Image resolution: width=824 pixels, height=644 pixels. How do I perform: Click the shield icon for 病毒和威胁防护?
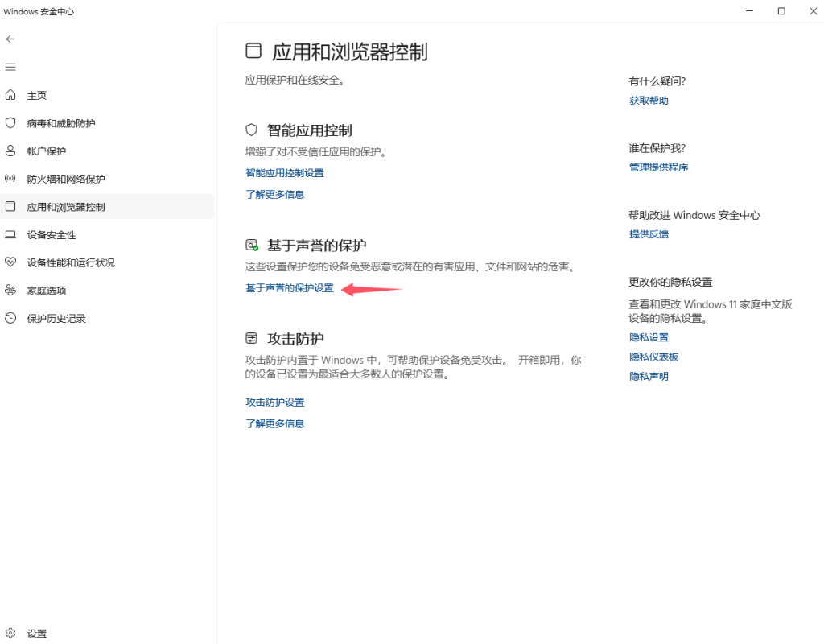pyautogui.click(x=10, y=122)
